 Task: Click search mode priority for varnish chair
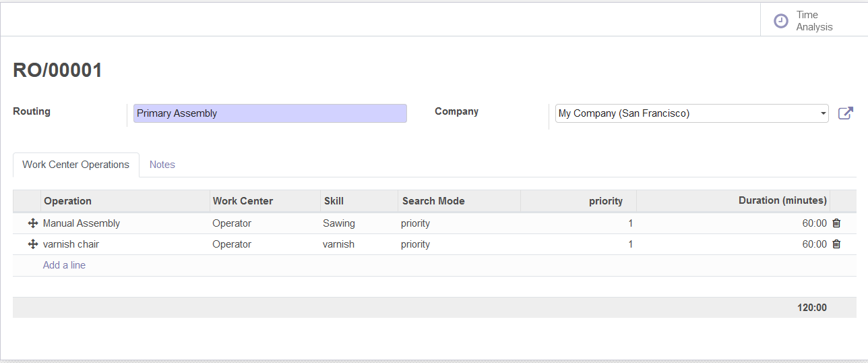415,244
